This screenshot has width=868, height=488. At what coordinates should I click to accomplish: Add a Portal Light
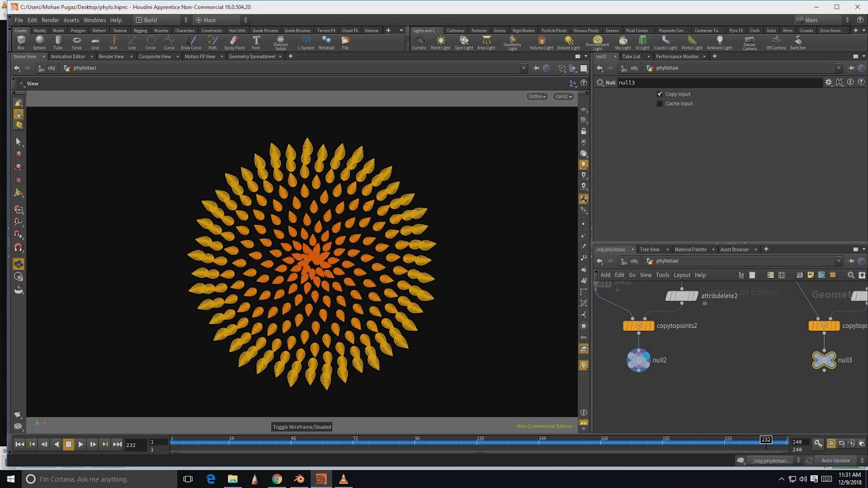pos(692,43)
